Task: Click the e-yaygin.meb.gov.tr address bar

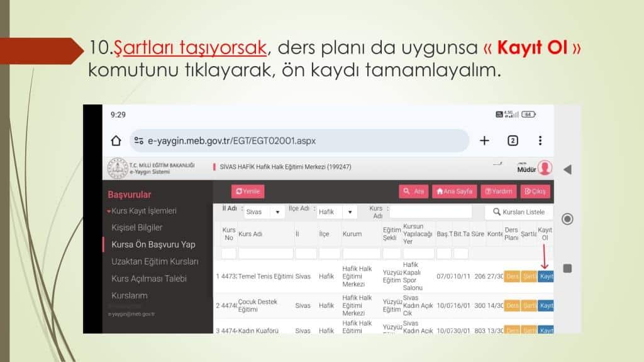Action: (299, 140)
